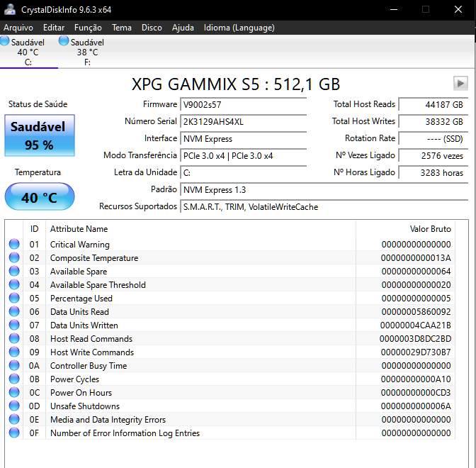The height and width of the screenshot is (468, 476).
Task: Select the Host Read Commands attribute text
Action: point(91,339)
